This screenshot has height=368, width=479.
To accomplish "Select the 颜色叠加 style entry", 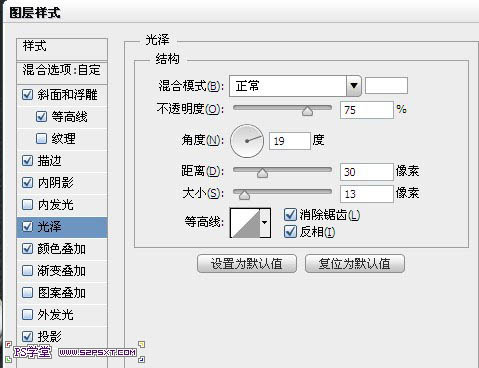I will pos(62,249).
